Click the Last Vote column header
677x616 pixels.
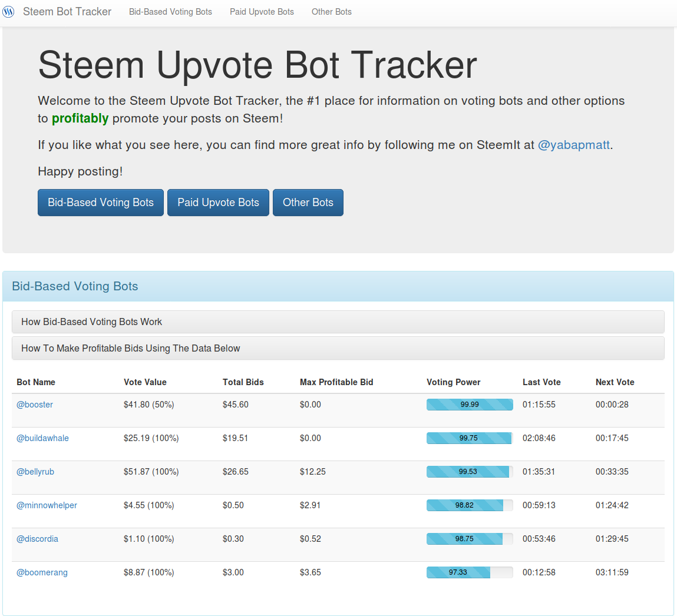(541, 382)
